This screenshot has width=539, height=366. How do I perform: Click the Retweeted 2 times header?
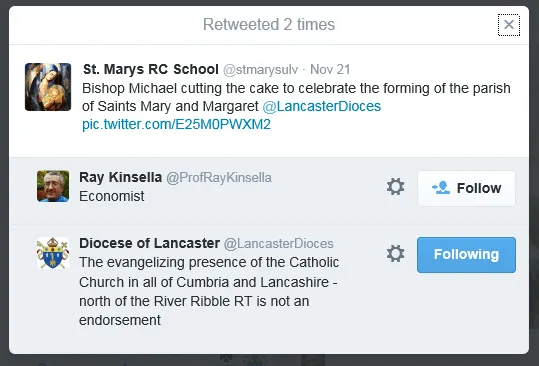point(269,25)
